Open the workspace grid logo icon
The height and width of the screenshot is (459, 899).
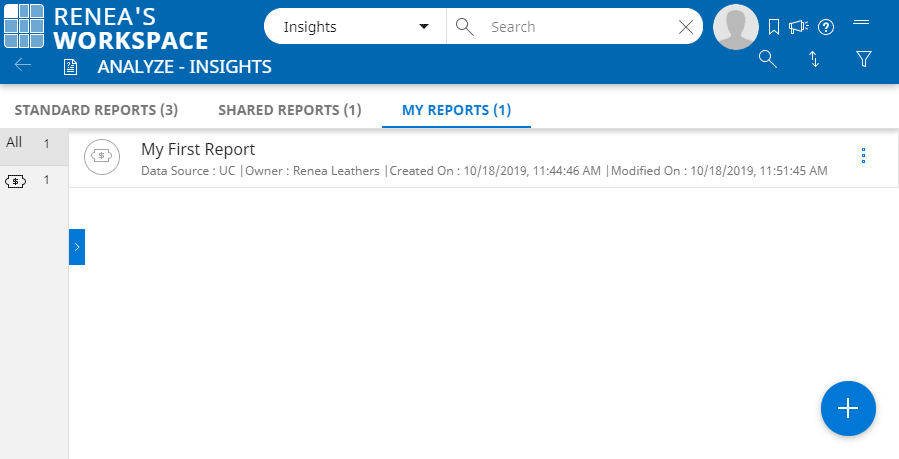click(24, 26)
